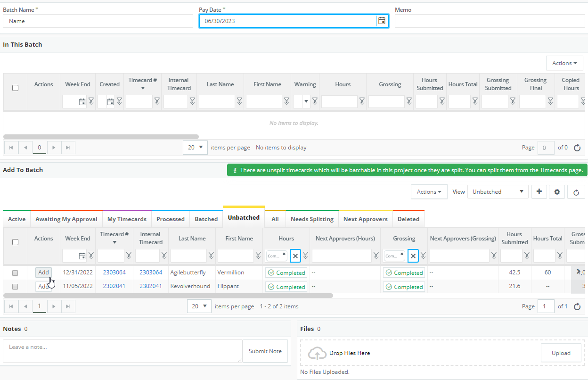Check the row checkbox for Flippant Revolverhound
Image resolution: width=588 pixels, height=380 pixels.
point(15,287)
